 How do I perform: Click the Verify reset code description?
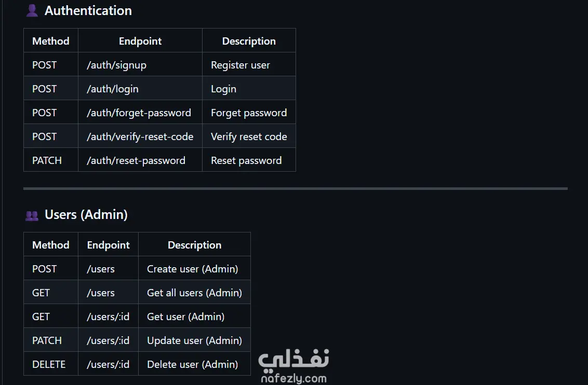coord(249,137)
